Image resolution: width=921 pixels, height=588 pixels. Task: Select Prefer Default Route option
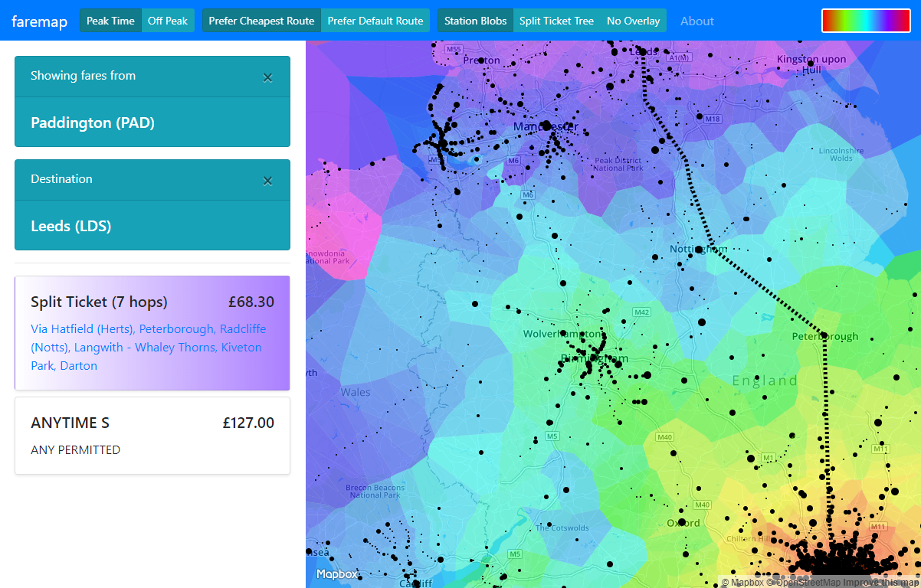(375, 21)
